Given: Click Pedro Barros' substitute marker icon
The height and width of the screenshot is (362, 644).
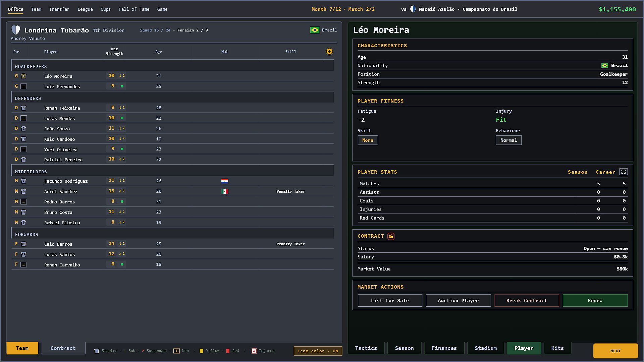Looking at the screenshot, I should [23, 202].
